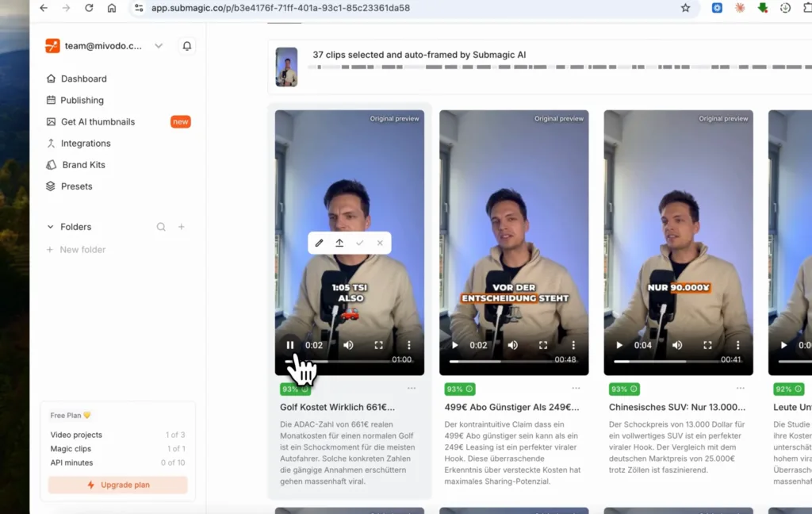Play the Leute Un clip

(784, 345)
